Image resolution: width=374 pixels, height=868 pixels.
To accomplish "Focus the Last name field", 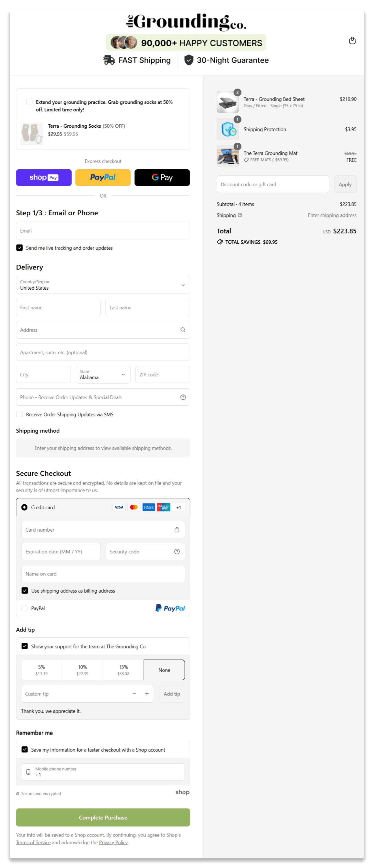I will pos(148,307).
